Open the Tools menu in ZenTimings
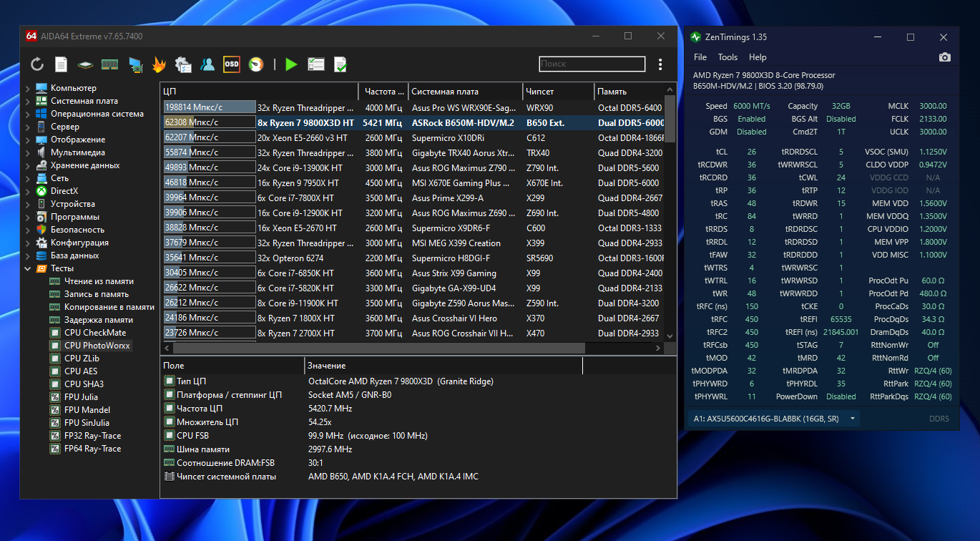Screen dimensions: 980x541 (x=727, y=57)
